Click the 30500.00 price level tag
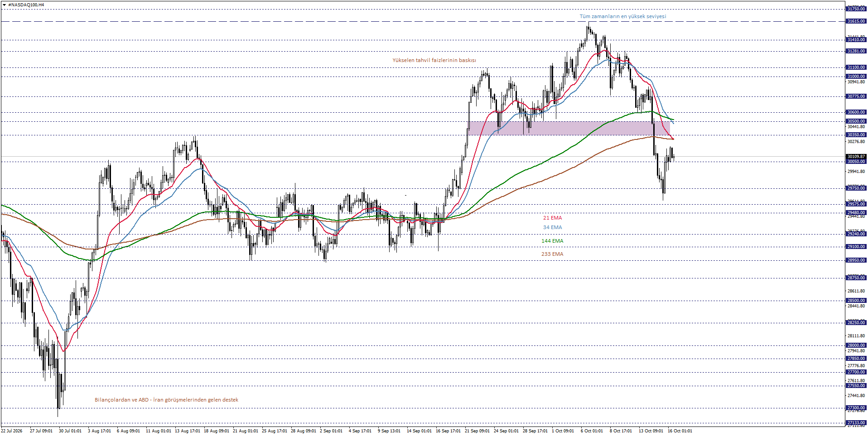Image resolution: width=868 pixels, height=436 pixels. point(856,121)
